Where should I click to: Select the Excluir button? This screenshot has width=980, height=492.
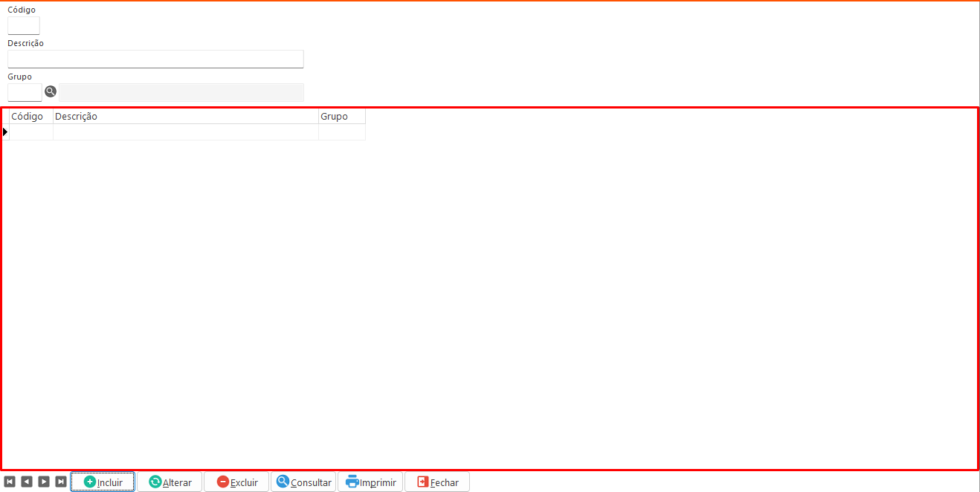coord(236,482)
